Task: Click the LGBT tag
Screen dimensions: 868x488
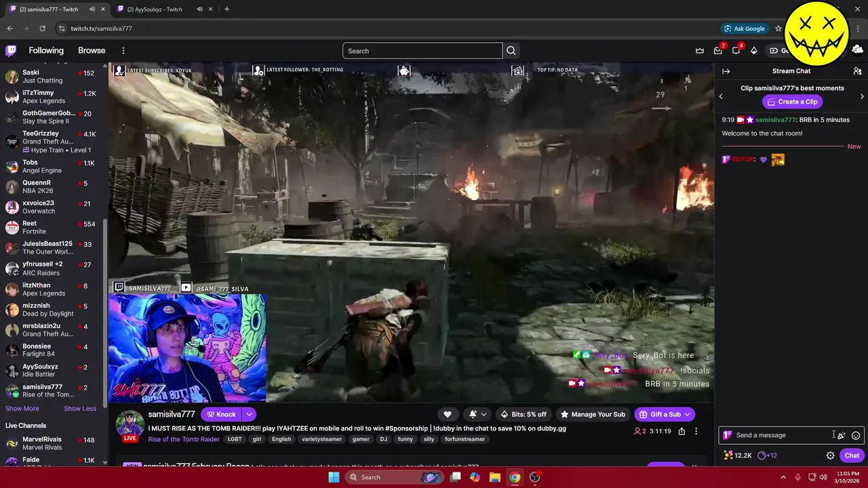Action: (235, 439)
